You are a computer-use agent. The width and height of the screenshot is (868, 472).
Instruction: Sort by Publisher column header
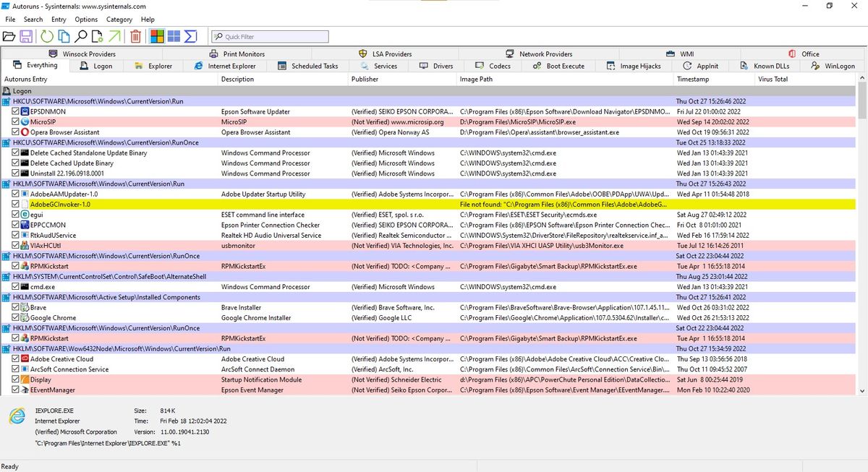pos(402,79)
